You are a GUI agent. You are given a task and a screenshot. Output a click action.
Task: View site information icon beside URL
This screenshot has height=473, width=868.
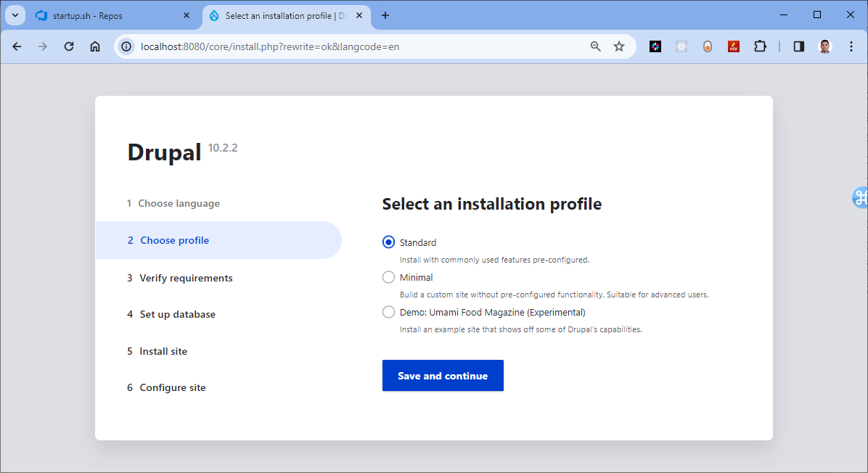[126, 46]
